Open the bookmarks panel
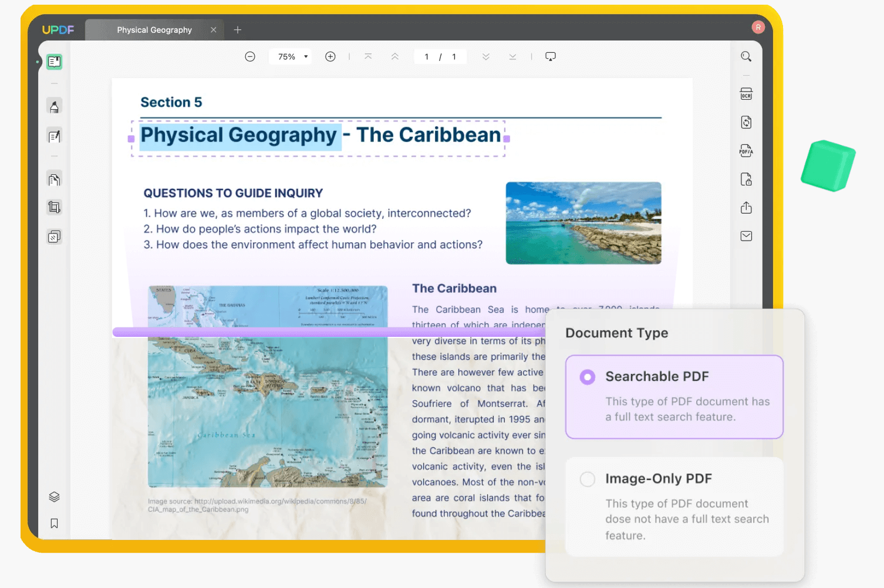The height and width of the screenshot is (588, 884). pos(54,523)
